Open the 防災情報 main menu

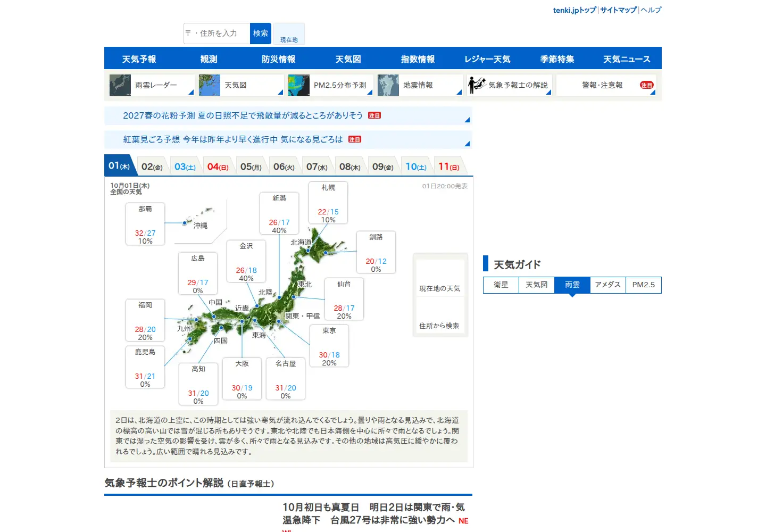278,59
